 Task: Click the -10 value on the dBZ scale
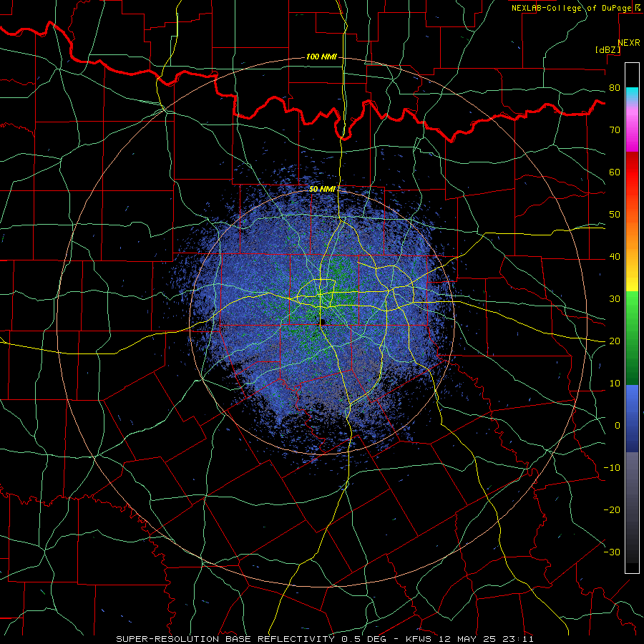612,468
